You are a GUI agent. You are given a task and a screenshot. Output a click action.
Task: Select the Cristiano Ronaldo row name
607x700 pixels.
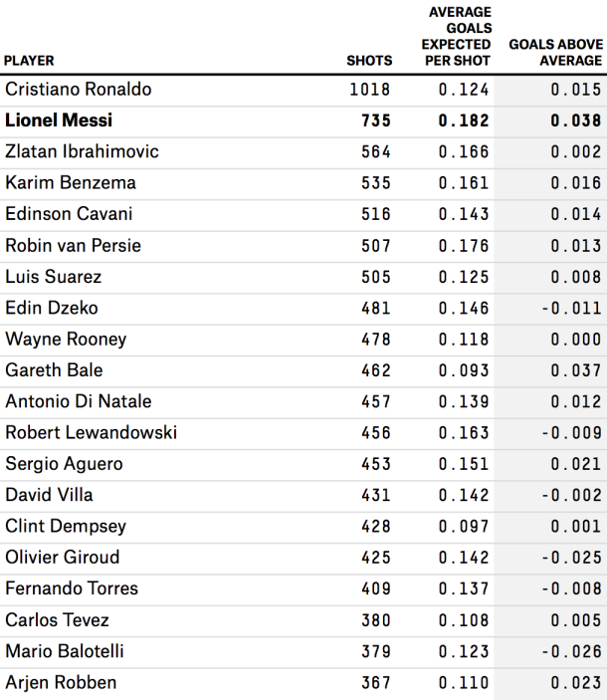79,90
